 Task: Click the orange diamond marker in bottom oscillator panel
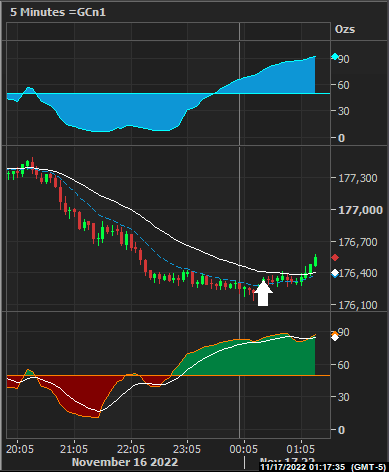335,333
